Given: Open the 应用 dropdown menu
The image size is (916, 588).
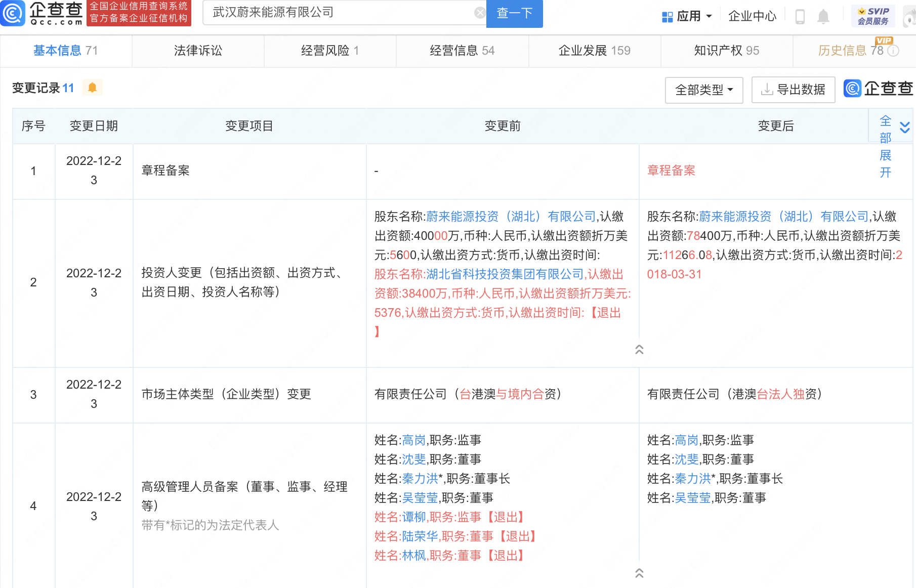Looking at the screenshot, I should point(687,16).
